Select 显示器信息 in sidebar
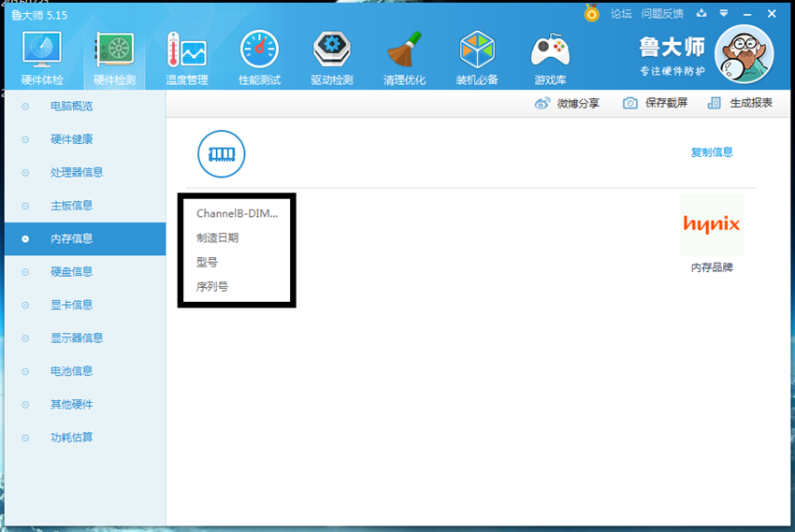The height and width of the screenshot is (532, 795). point(85,338)
